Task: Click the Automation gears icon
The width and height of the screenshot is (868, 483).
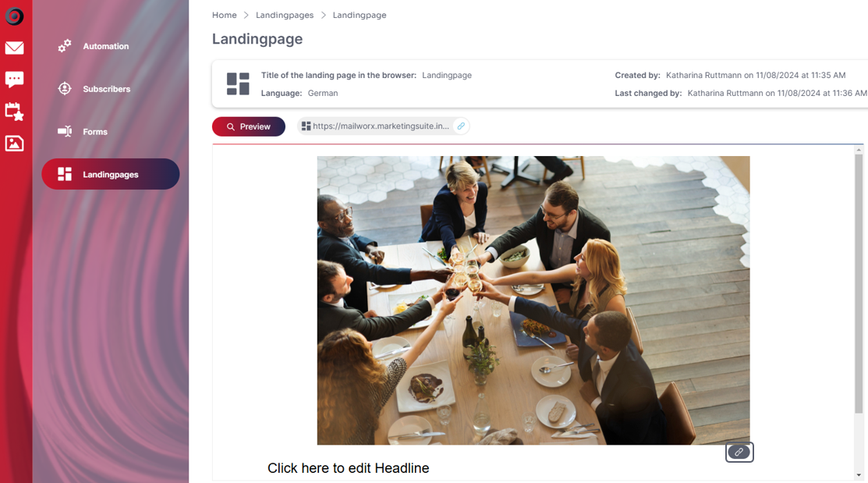Action: (x=65, y=46)
